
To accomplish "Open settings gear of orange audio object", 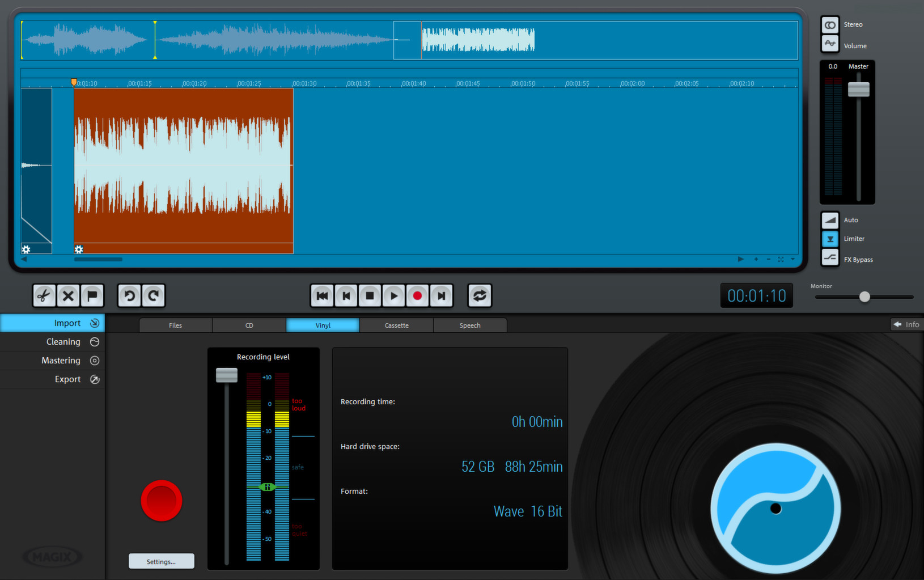I will 79,249.
